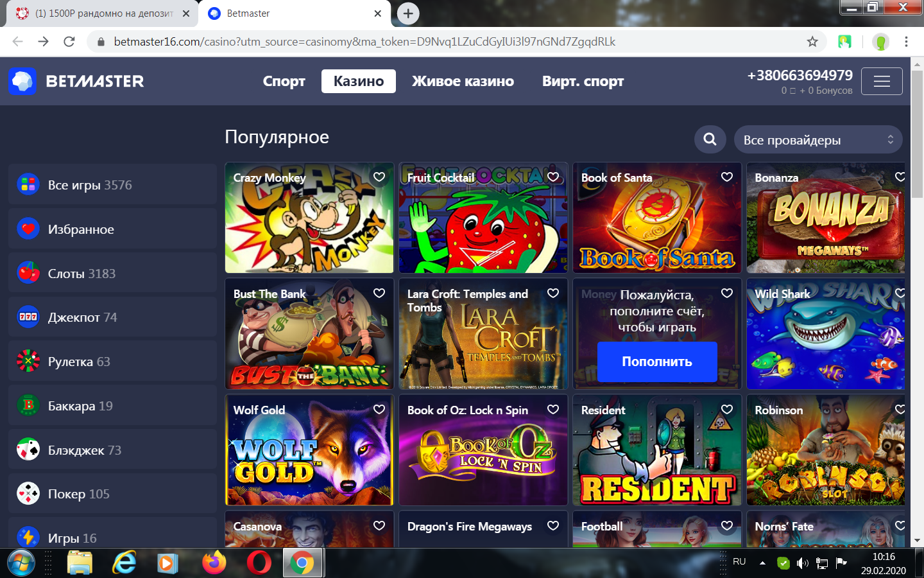Close the Betmaster tab
Viewport: 924px width, 578px height.
coord(378,13)
